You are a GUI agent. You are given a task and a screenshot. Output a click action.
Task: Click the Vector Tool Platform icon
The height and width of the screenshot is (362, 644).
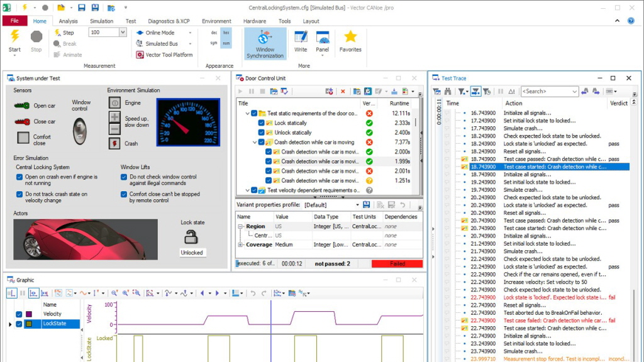pyautogui.click(x=140, y=55)
